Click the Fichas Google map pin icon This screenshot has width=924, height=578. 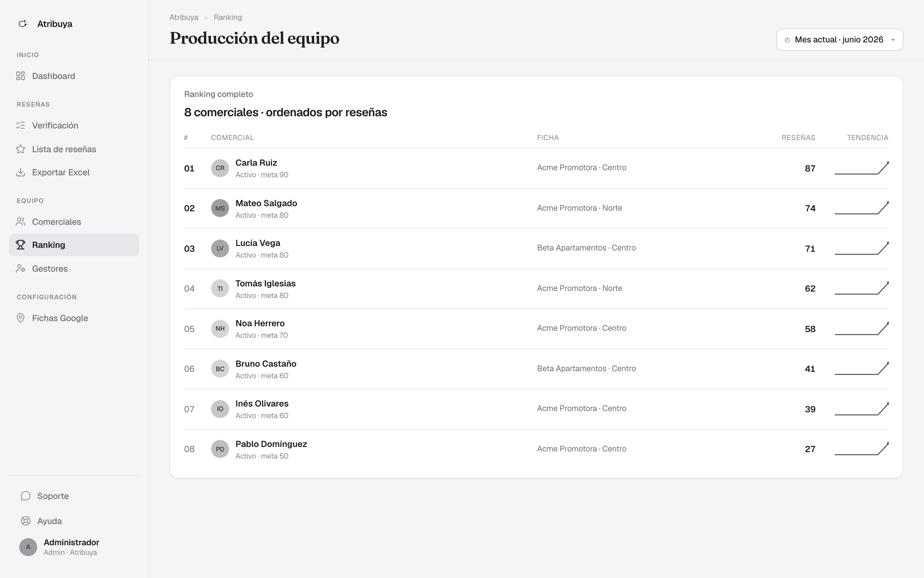coord(21,318)
